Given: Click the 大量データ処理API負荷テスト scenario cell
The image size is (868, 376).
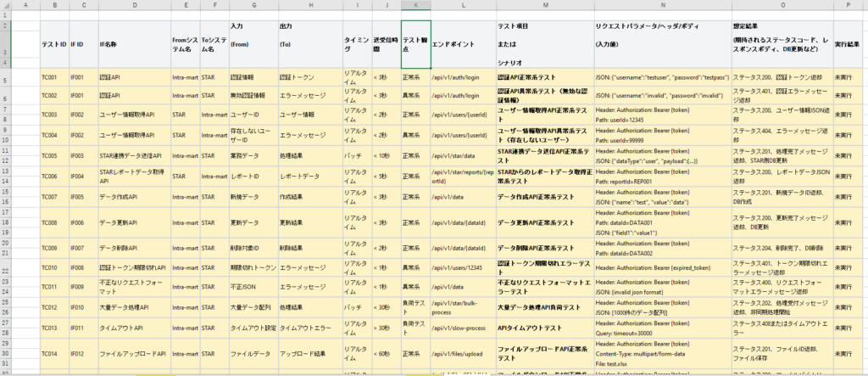Looking at the screenshot, I should (x=546, y=308).
